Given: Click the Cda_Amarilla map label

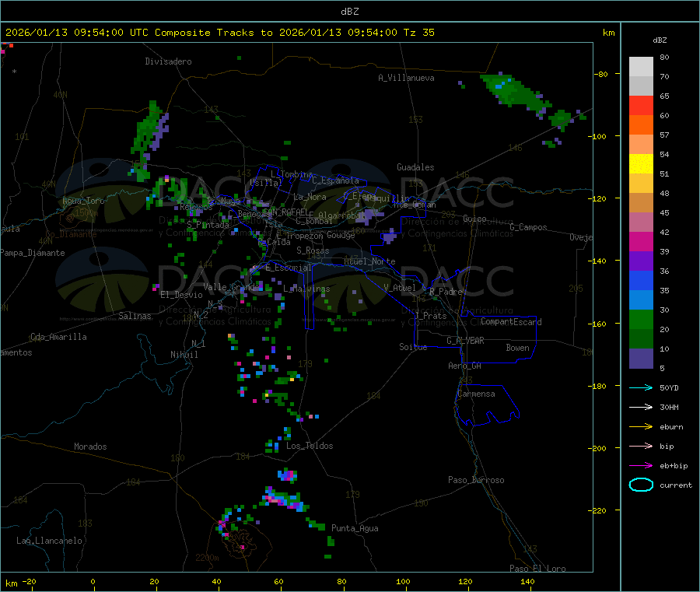Looking at the screenshot, I should 58,337.
